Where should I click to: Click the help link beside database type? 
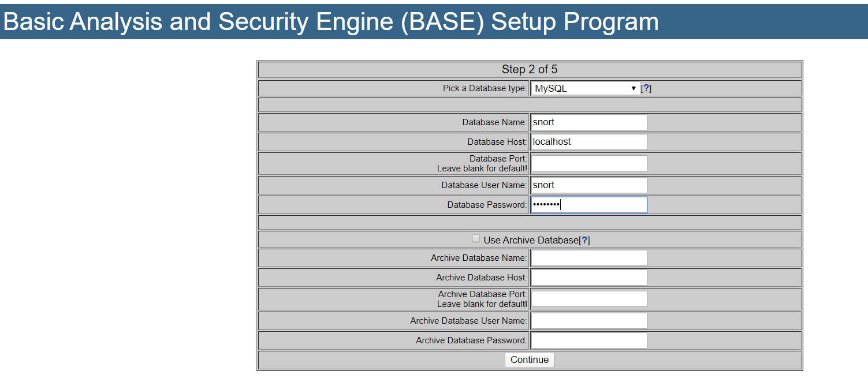click(647, 88)
